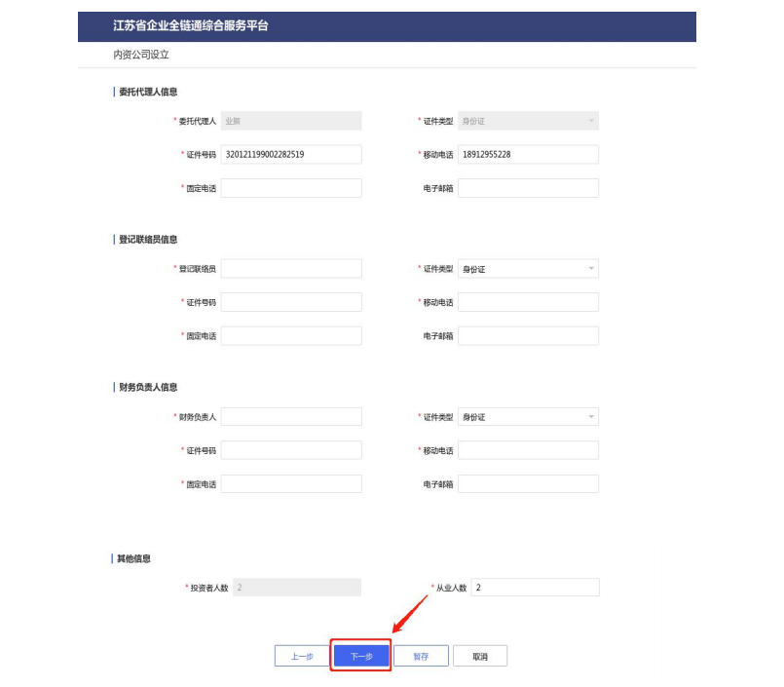Click 证件号码 field in 财务负责人信息
The image size is (784, 687).
(291, 450)
